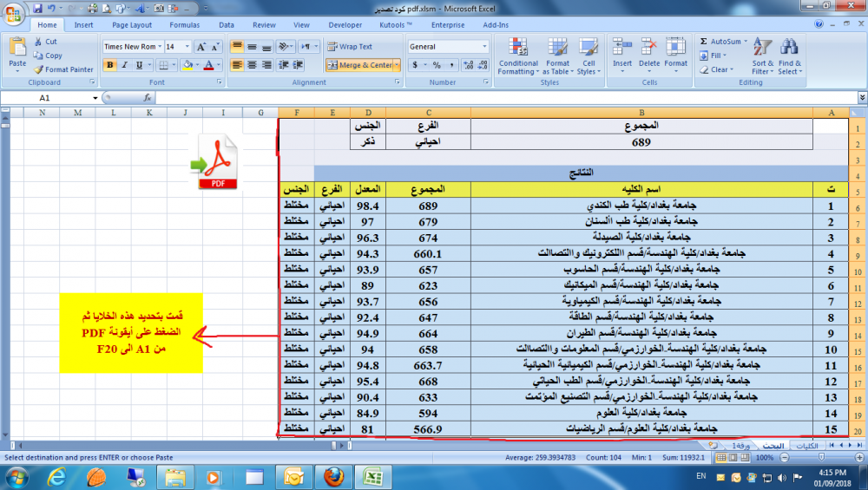Screen dimensions: 868x490
Task: Apply Comma Style number format
Action: coord(451,65)
